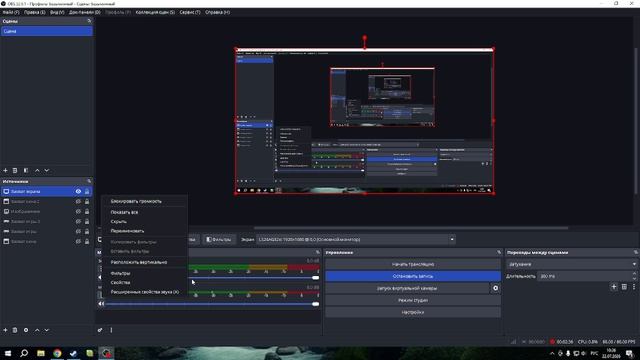
Task: Toggle visibility of the Захват окна 2 source
Action: point(78,201)
